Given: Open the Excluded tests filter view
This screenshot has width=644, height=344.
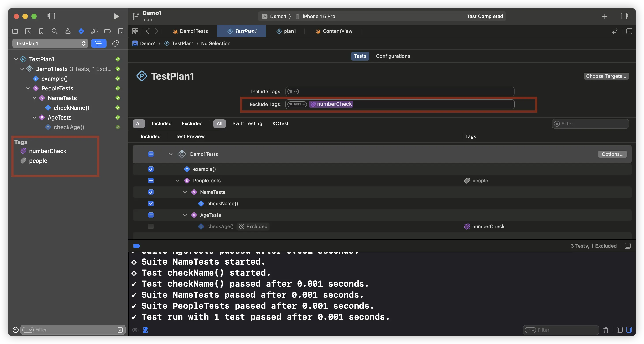Looking at the screenshot, I should pyautogui.click(x=192, y=123).
